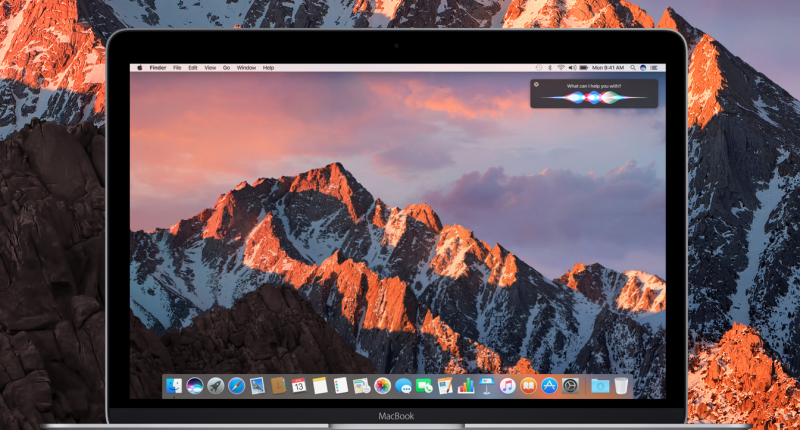800x430 pixels.
Task: Open Spotlight search magnifier icon
Action: pyautogui.click(x=633, y=67)
